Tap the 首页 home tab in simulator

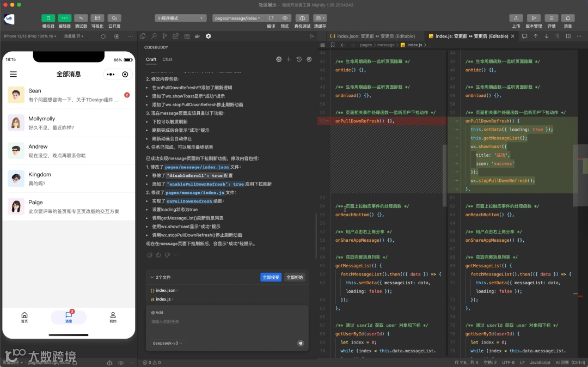tap(24, 317)
